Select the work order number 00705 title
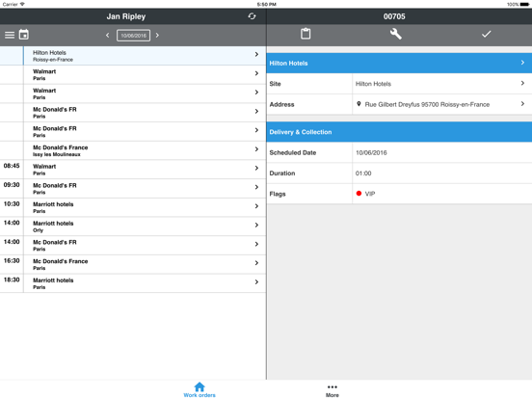 point(394,16)
